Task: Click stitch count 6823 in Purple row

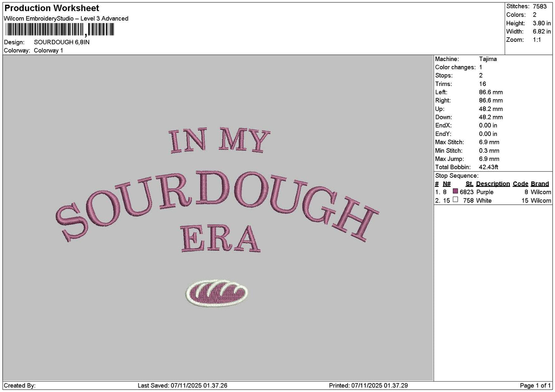Action: point(467,192)
